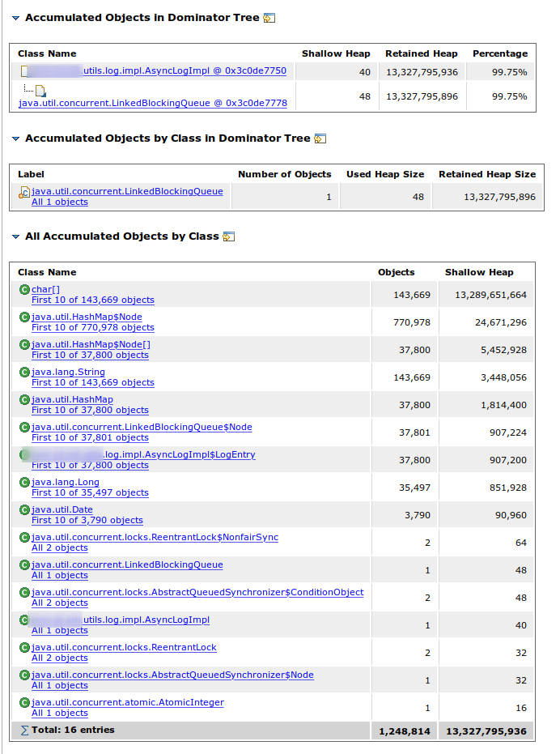Click the LinkedBlockingQueue$Node class icon
This screenshot has width=560, height=754.
24,427
